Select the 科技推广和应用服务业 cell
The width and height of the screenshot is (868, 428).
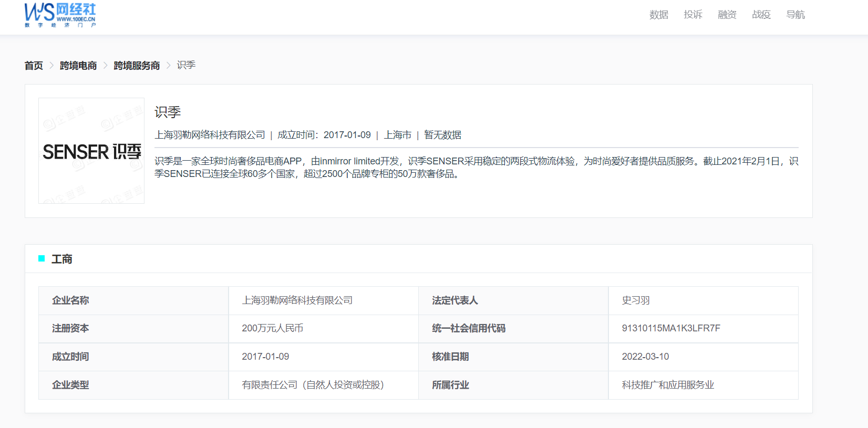coord(704,385)
